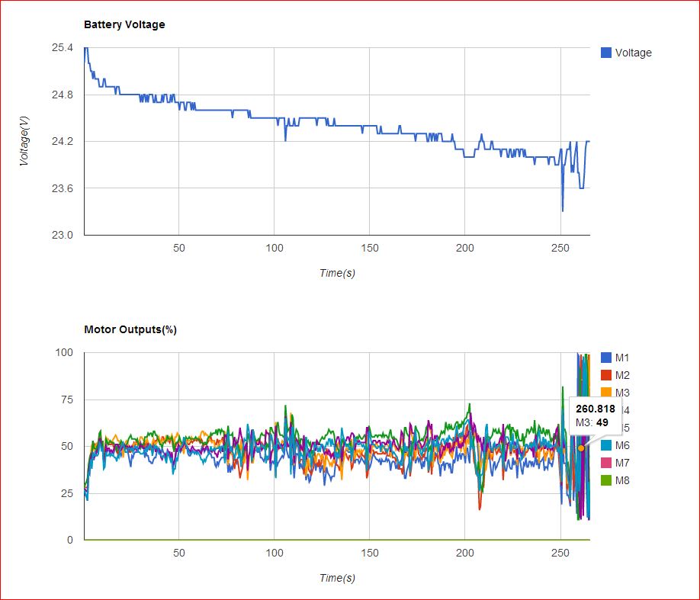Click Time(s) label under Battery Voltage chart
700x600 pixels.
(x=336, y=273)
